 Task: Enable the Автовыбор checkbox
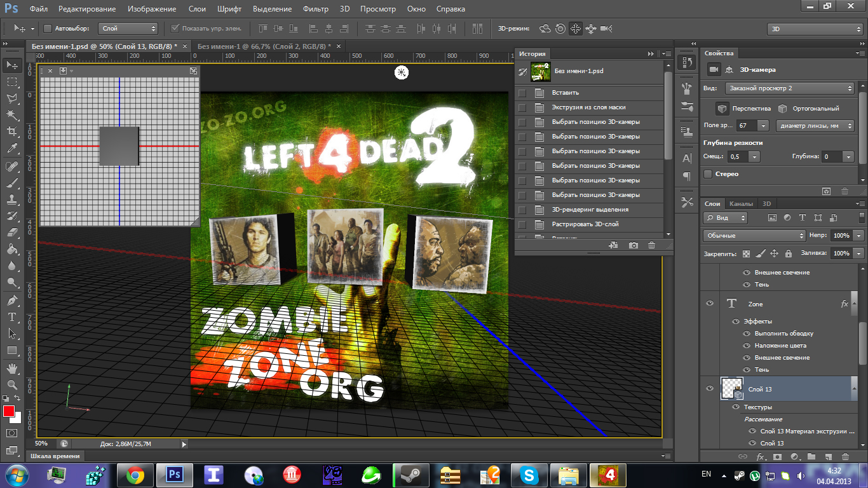pyautogui.click(x=48, y=29)
